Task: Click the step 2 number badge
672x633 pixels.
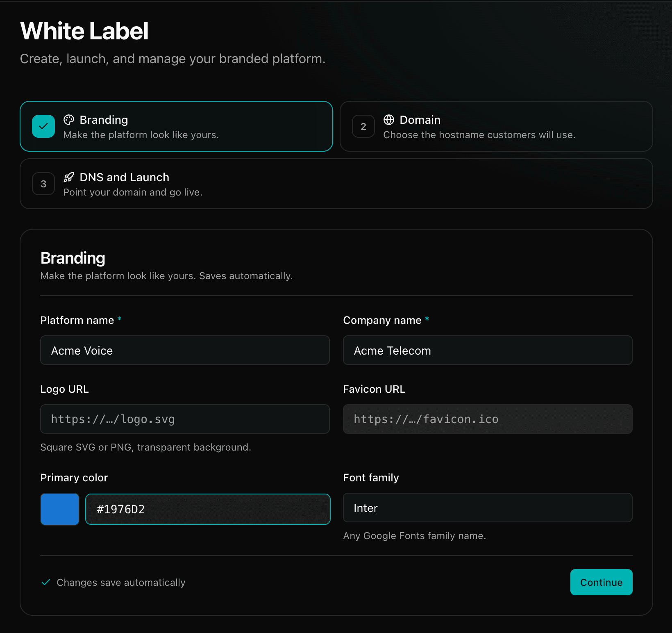Action: (x=363, y=126)
